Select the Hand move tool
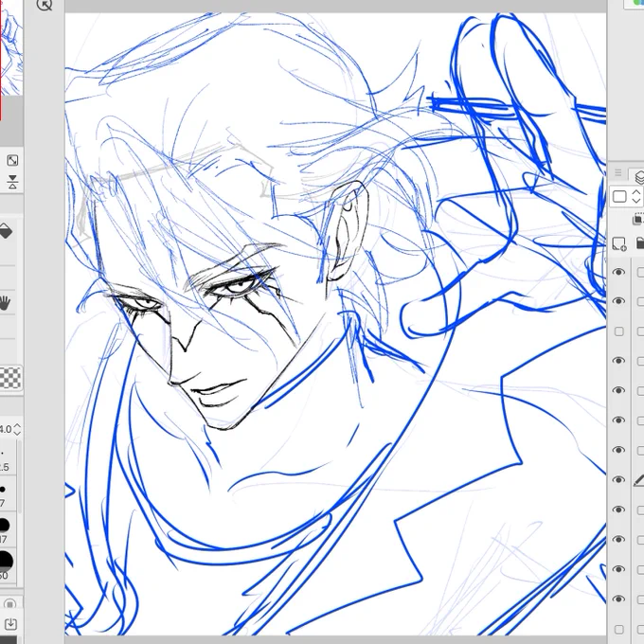 pos(4,303)
